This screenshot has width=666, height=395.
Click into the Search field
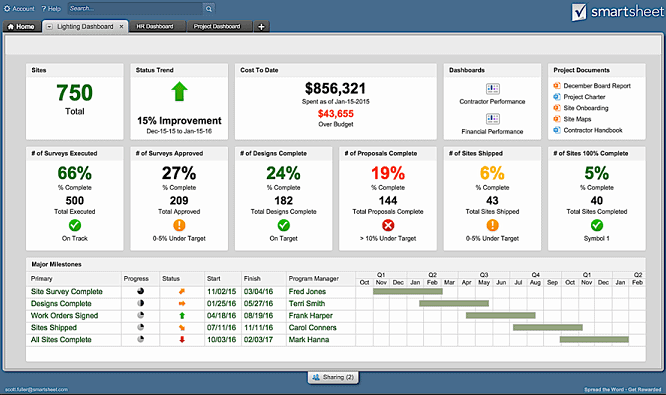tap(135, 8)
